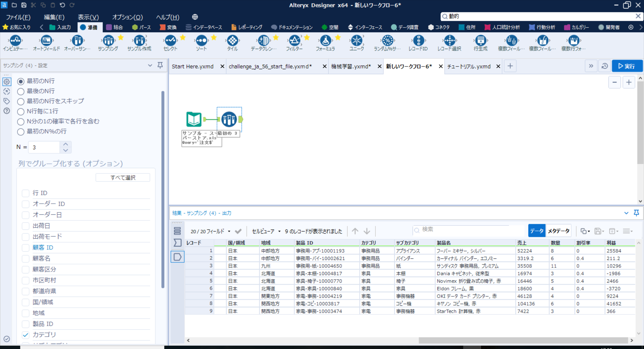Image resolution: width=644 pixels, height=349 pixels.
Task: Choose 最初のN行をスキップ radio option
Action: 21,101
